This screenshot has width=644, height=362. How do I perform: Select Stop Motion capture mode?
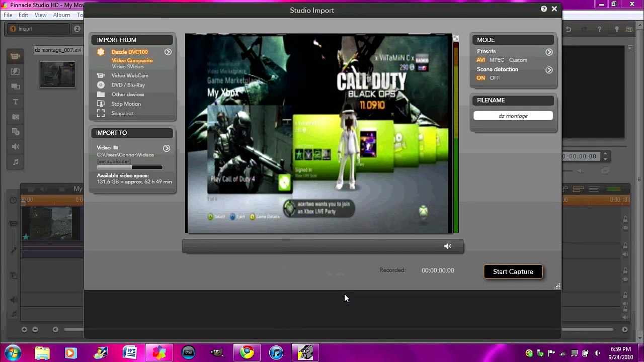126,104
